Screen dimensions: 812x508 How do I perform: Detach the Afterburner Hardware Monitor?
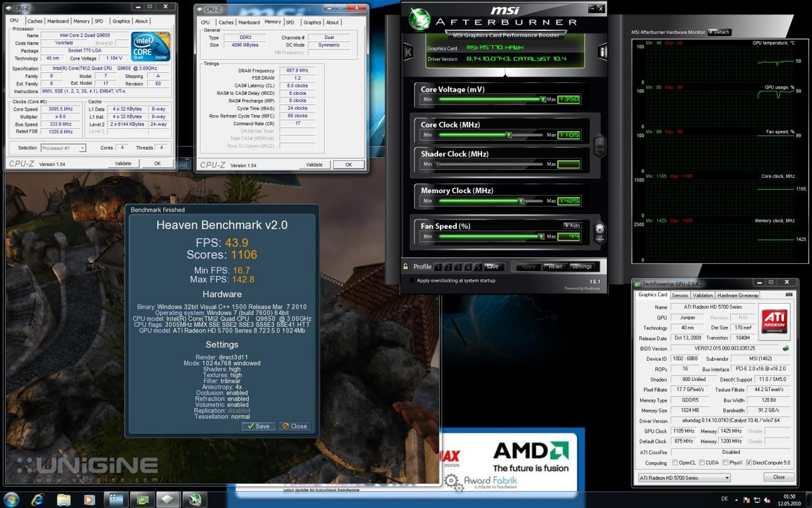[720, 32]
